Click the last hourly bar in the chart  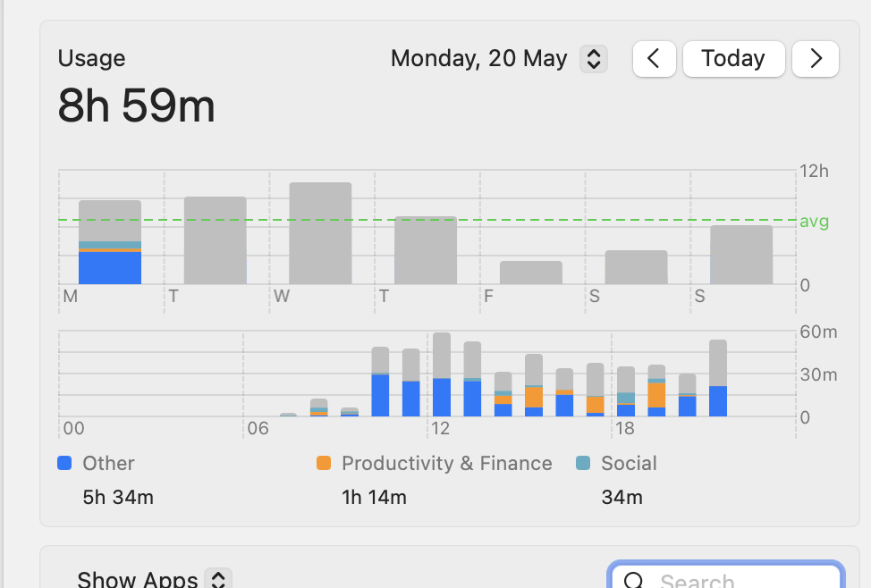pyautogui.click(x=718, y=379)
